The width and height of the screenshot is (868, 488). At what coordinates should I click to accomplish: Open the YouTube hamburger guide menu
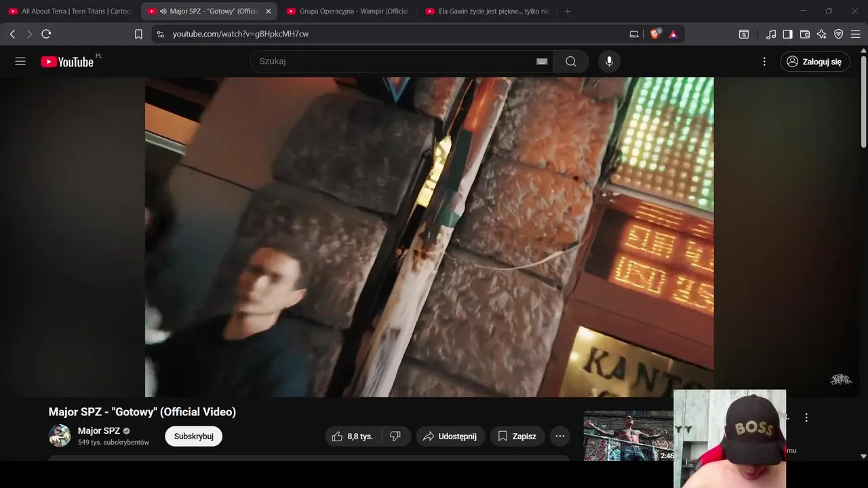point(20,62)
